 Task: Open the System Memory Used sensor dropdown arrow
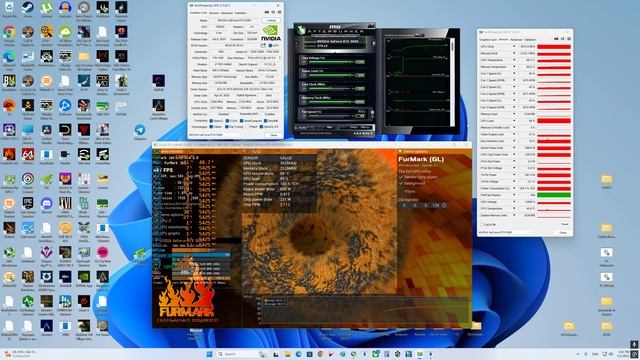click(x=514, y=215)
